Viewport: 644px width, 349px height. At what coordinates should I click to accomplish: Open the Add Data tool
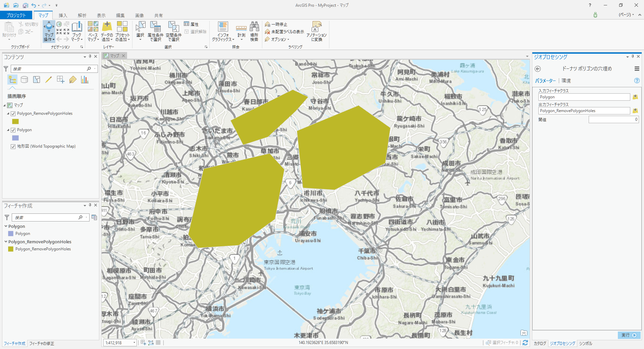click(107, 27)
